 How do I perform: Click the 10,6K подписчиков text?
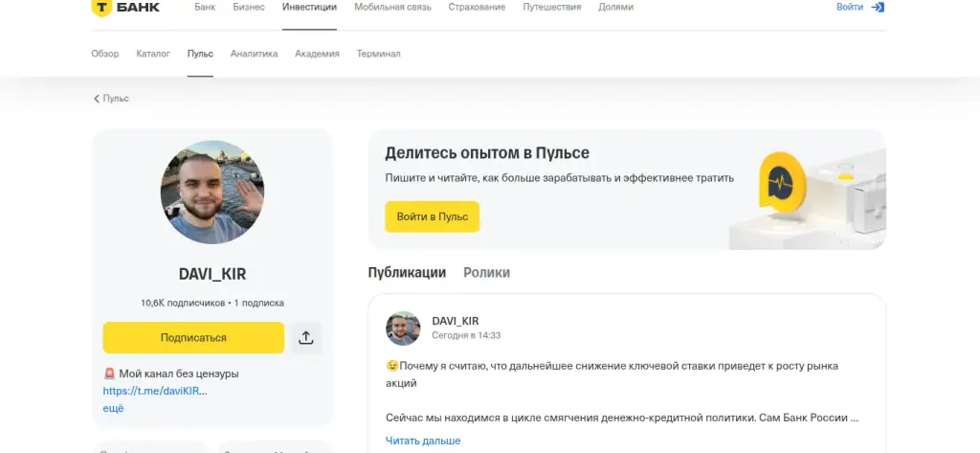[x=183, y=303]
